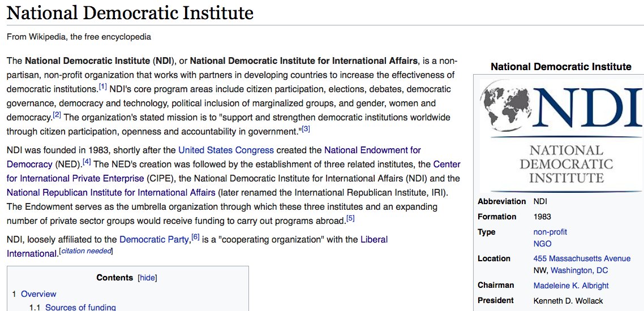644x311 pixels.
Task: Jump to citation reference [4]
Action: 87,162
